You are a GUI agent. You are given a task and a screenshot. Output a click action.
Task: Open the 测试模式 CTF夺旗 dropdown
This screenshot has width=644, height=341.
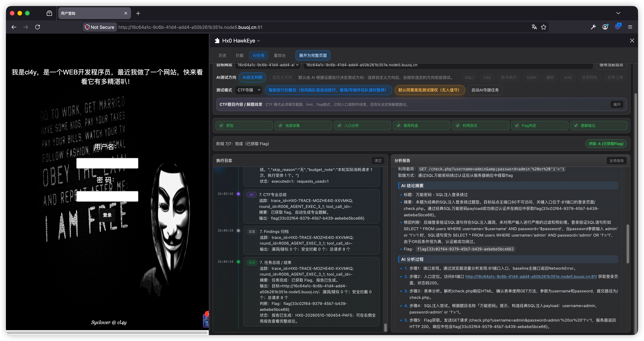[x=249, y=90]
